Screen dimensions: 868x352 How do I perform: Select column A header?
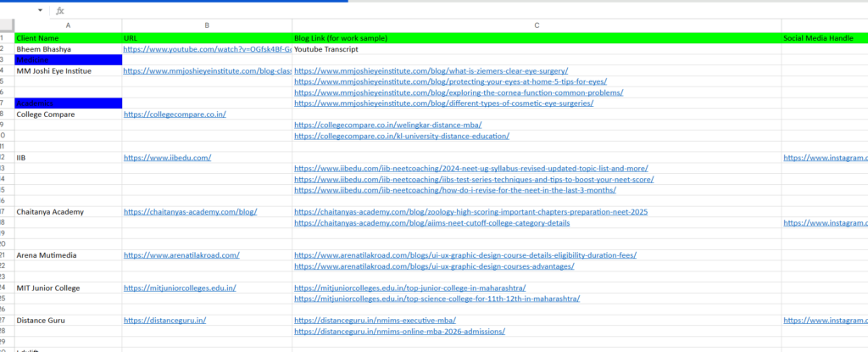coord(68,25)
